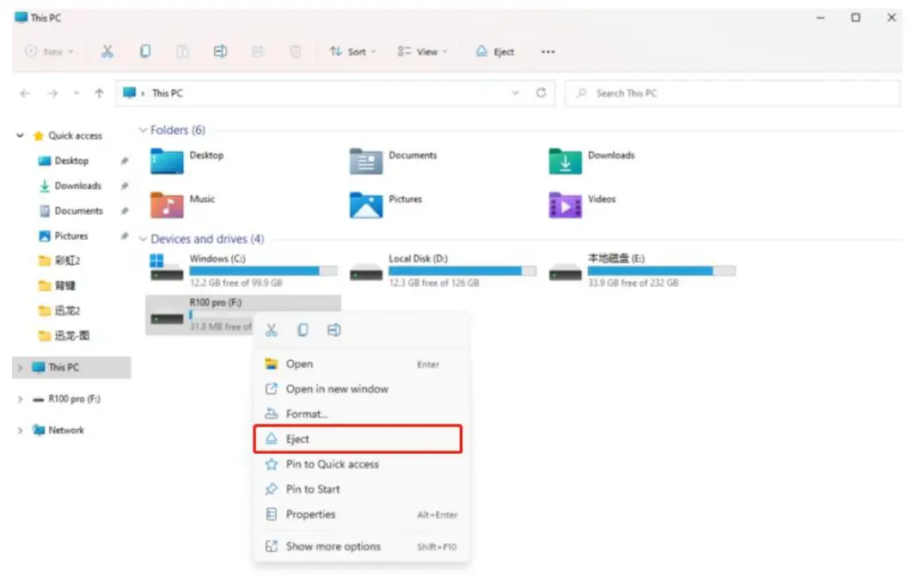Go forward with the forward arrow
918x588 pixels.
[x=52, y=93]
